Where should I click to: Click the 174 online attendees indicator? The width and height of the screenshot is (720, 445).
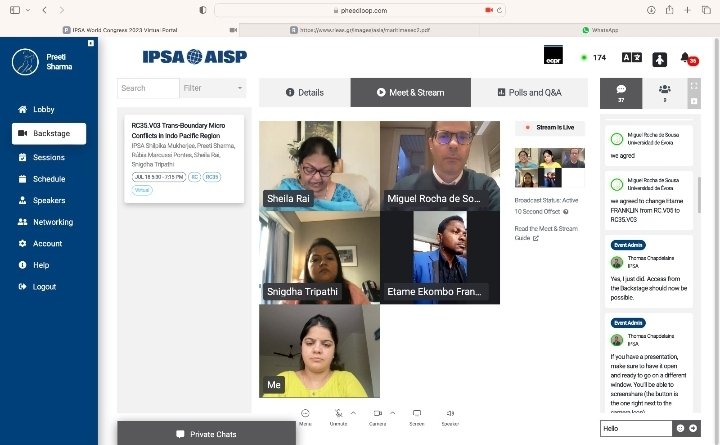pos(593,57)
